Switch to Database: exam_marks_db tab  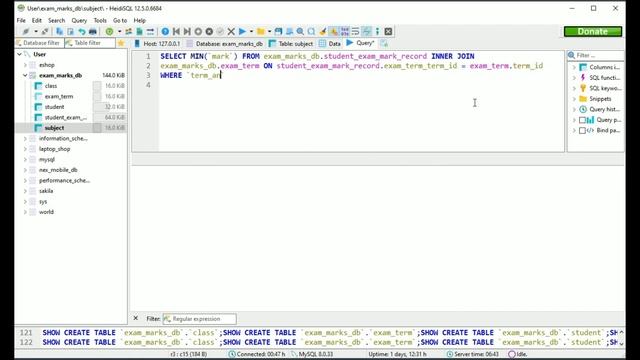224,43
